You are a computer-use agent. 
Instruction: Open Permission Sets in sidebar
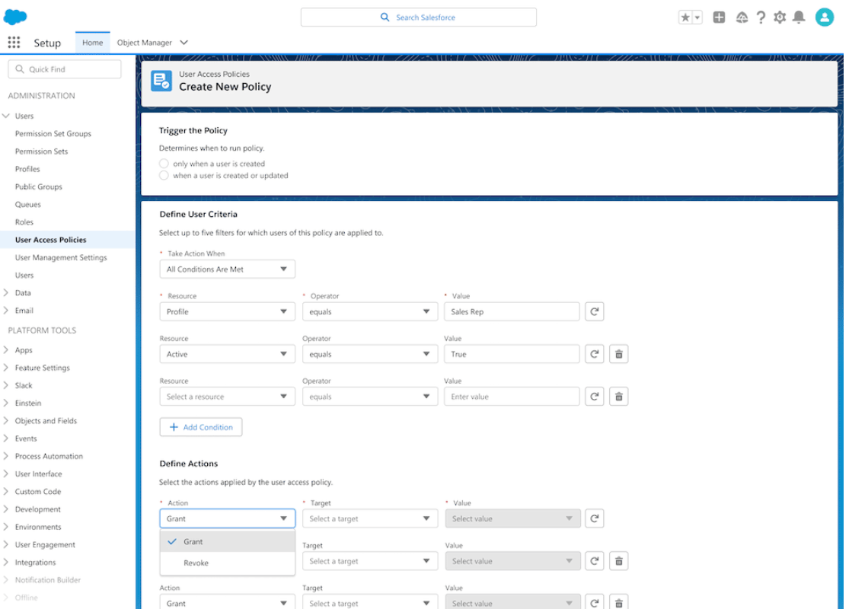click(x=42, y=151)
